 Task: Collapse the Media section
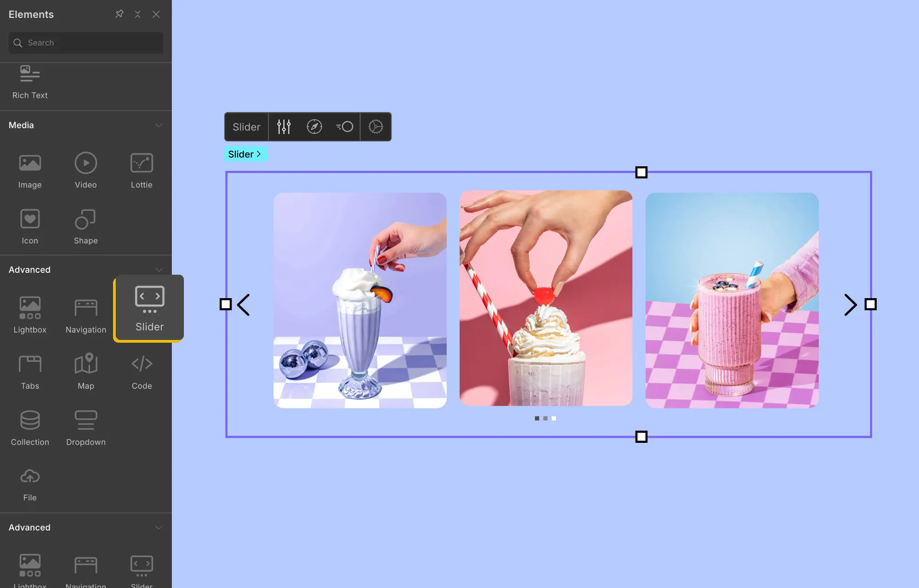pos(159,125)
